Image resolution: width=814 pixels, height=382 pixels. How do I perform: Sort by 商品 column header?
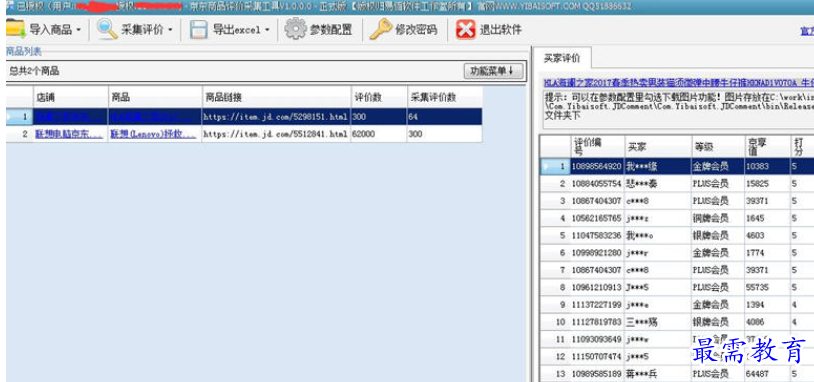(155, 97)
